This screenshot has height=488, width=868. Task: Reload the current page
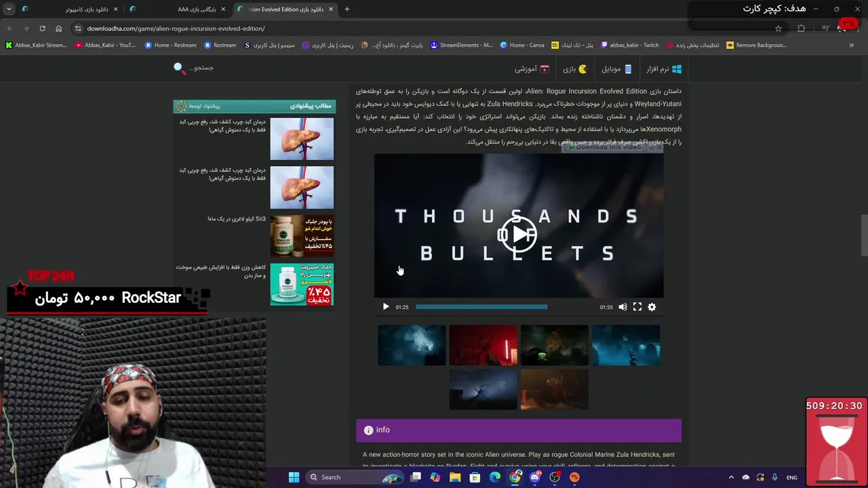click(42, 28)
